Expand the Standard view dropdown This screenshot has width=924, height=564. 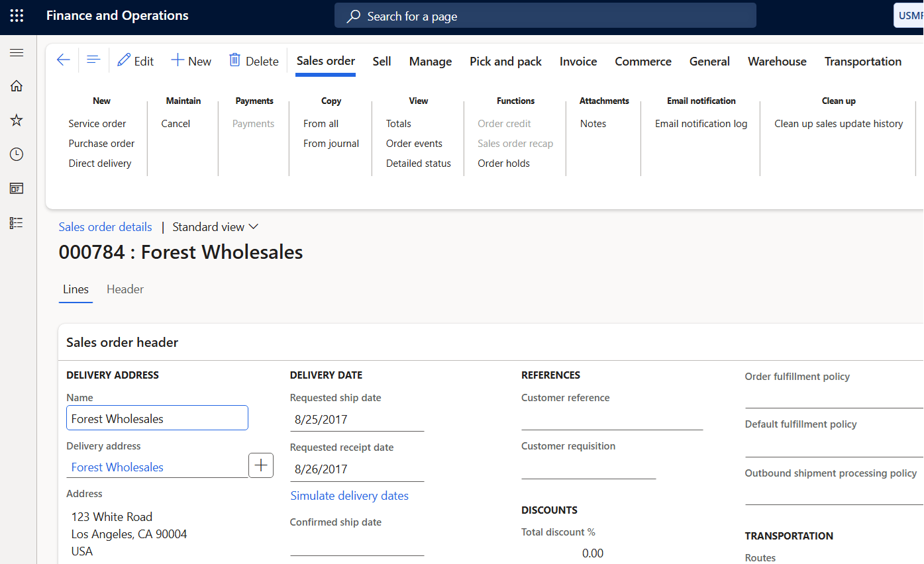click(215, 227)
